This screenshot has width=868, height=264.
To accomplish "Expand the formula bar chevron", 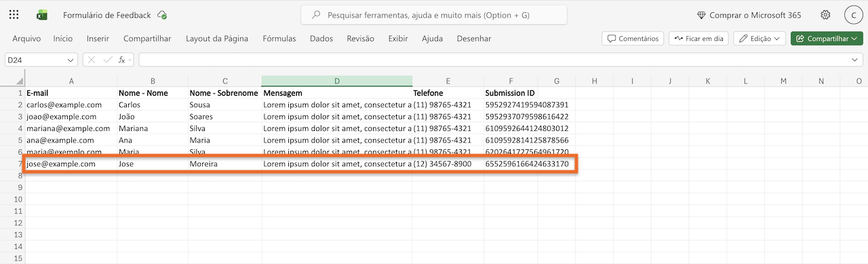I will click(x=854, y=60).
